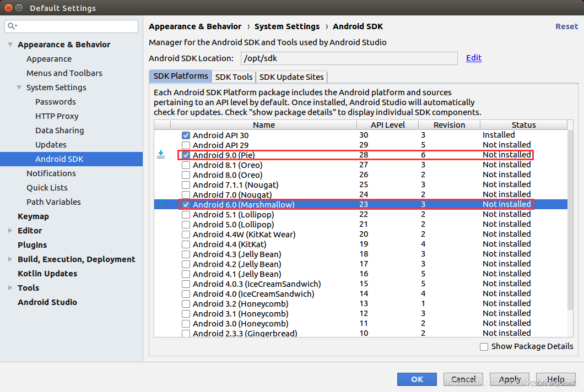Select Menus and Toolbars settings

(64, 73)
